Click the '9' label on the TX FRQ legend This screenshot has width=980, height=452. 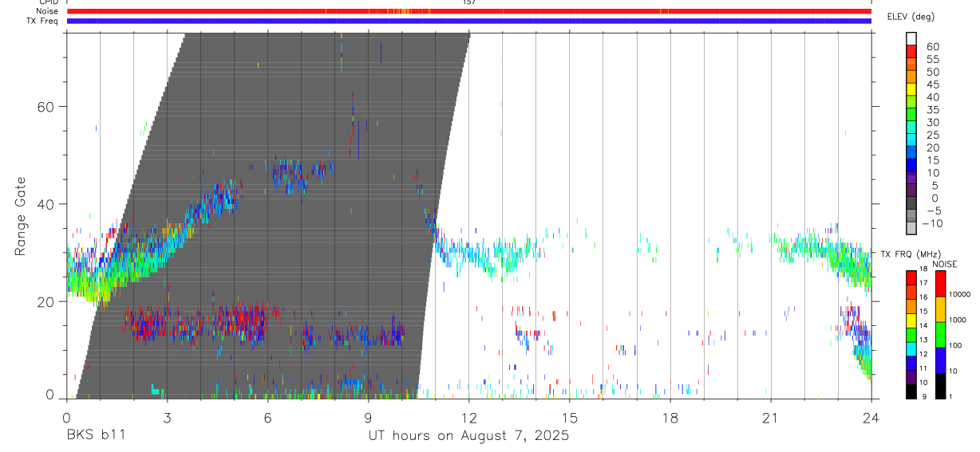923,396
